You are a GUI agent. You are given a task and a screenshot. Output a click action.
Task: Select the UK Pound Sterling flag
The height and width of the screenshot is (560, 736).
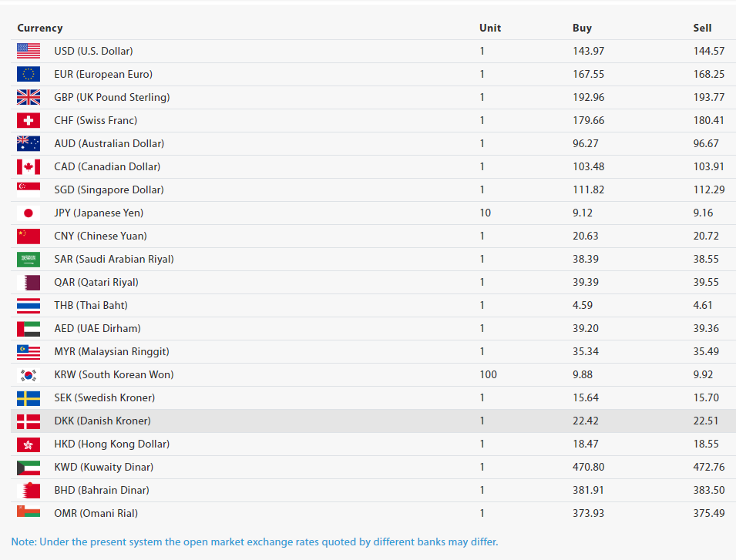pyautogui.click(x=29, y=97)
